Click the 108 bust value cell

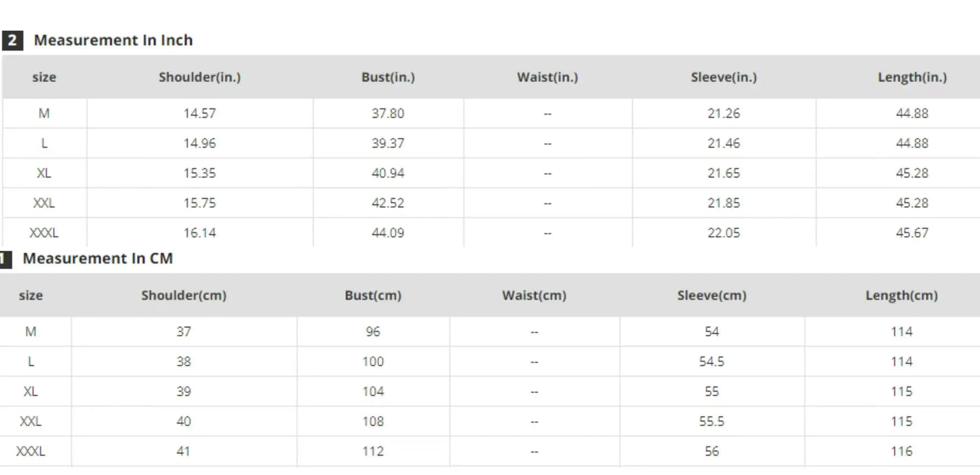tap(373, 421)
